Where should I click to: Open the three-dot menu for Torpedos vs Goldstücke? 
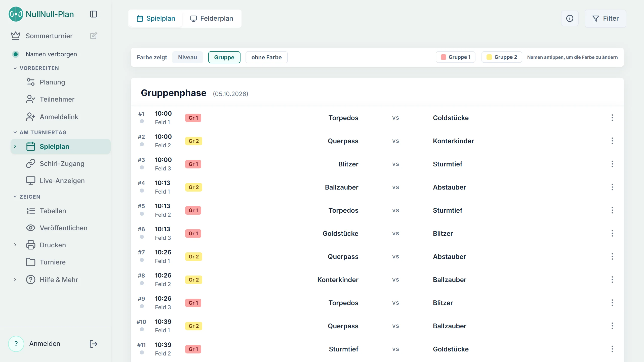612,118
